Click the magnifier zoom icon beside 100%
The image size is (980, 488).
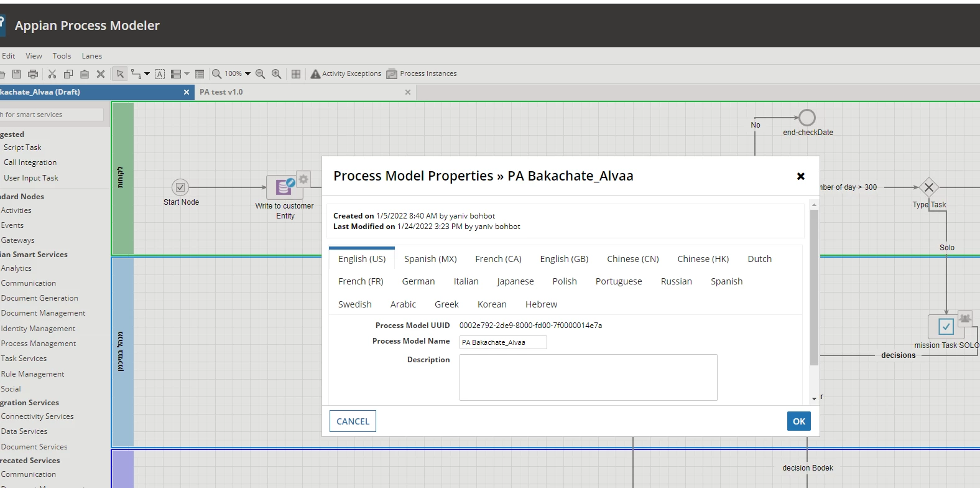click(x=217, y=74)
